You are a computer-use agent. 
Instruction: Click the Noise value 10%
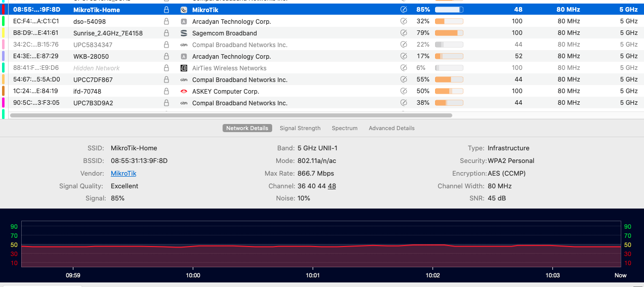click(304, 198)
